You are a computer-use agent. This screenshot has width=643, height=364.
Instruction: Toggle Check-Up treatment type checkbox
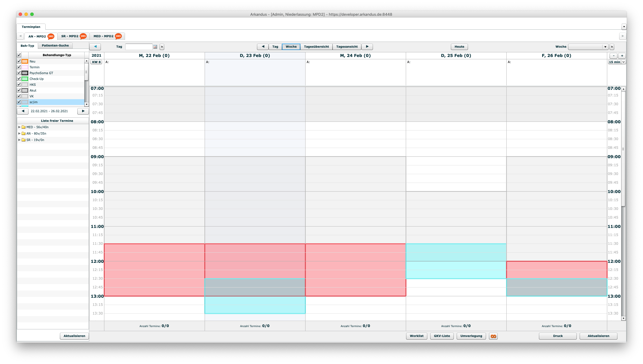tap(19, 79)
